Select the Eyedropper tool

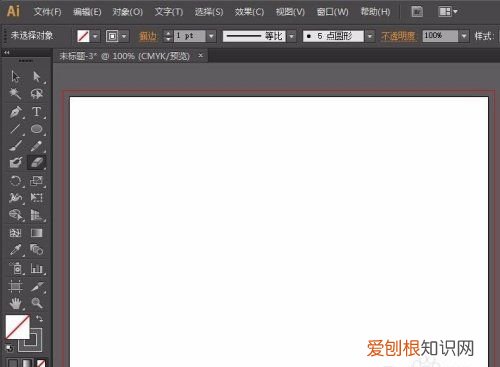[15, 250]
